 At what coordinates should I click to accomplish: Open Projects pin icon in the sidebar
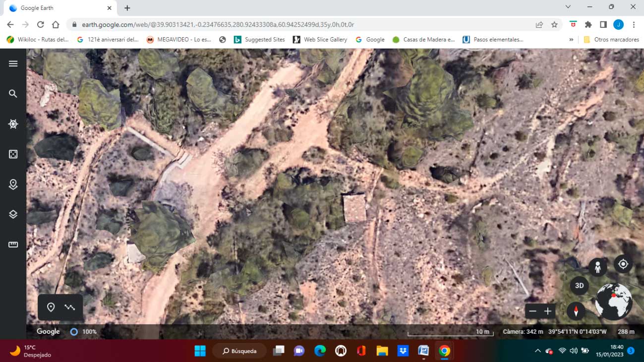click(13, 184)
